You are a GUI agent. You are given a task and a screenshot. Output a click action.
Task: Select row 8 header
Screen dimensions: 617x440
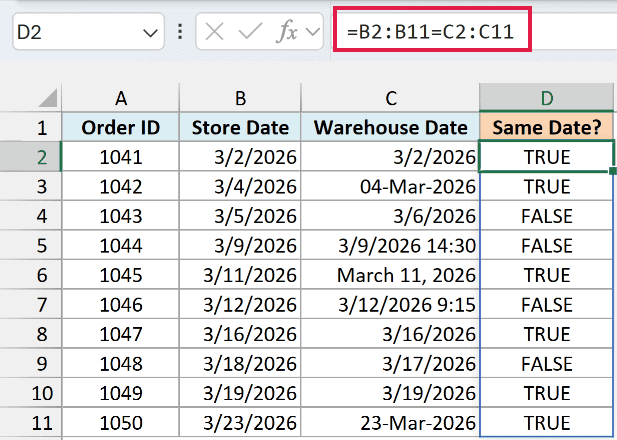click(x=31, y=334)
